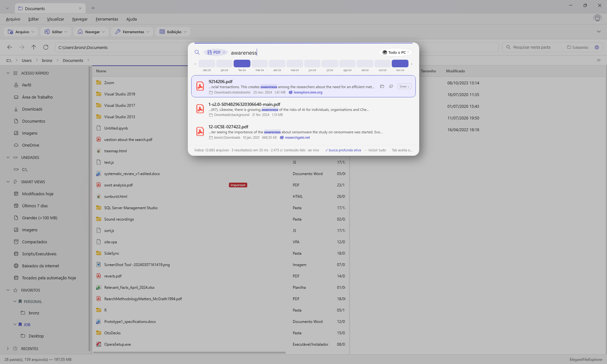Click the Enter button on first result
Viewport: 607px width, 364px height.
(x=404, y=86)
